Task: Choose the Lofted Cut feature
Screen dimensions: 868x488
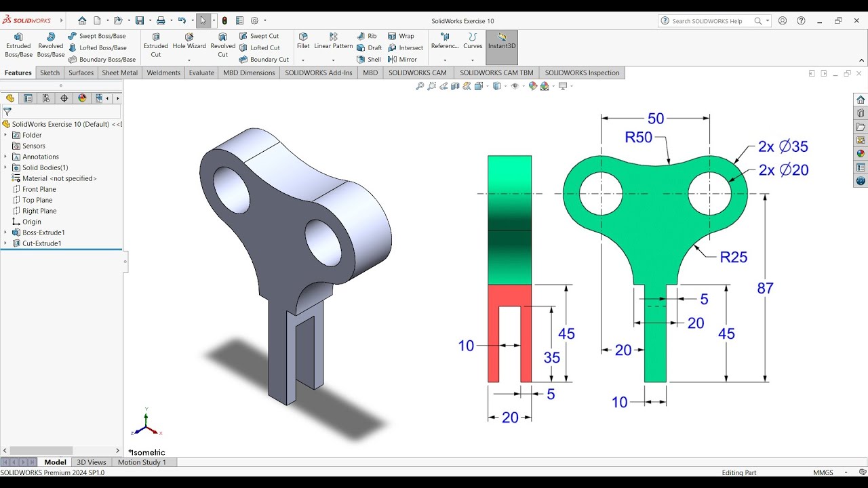Action: coord(260,47)
